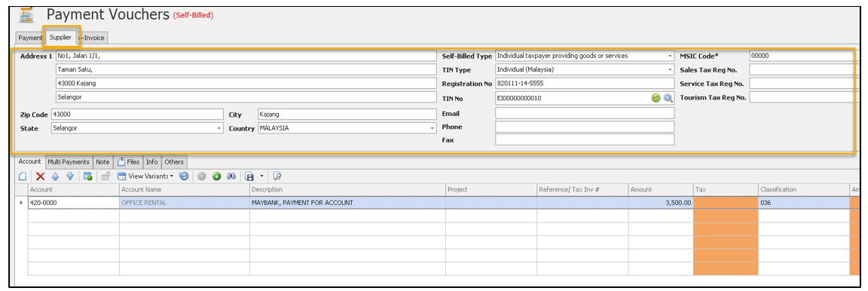Open the Files tab

pos(128,162)
